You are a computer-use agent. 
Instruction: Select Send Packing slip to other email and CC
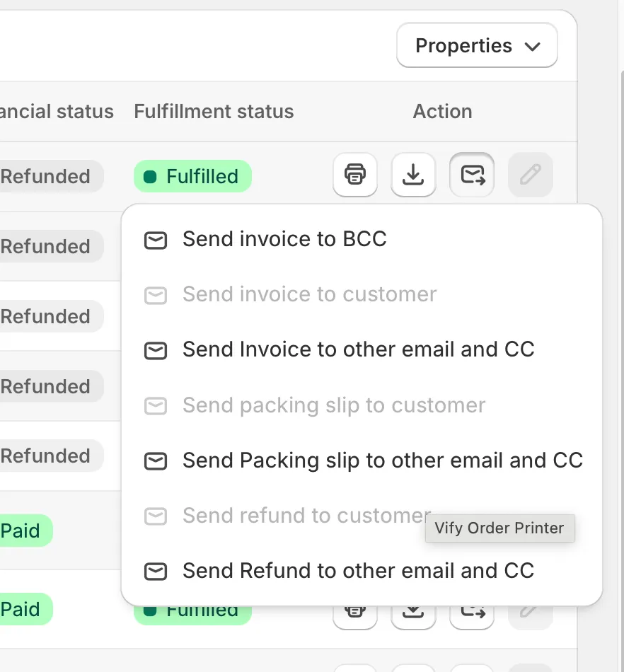382,460
